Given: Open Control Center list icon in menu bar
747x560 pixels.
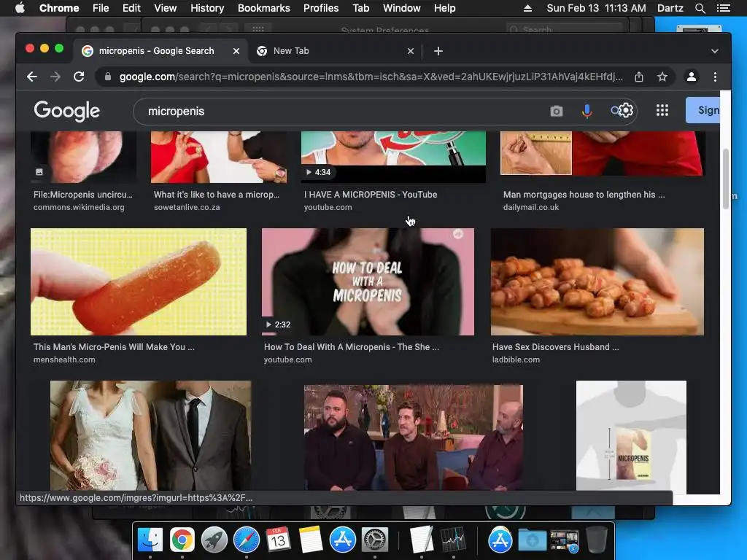Looking at the screenshot, I should coord(723,8).
